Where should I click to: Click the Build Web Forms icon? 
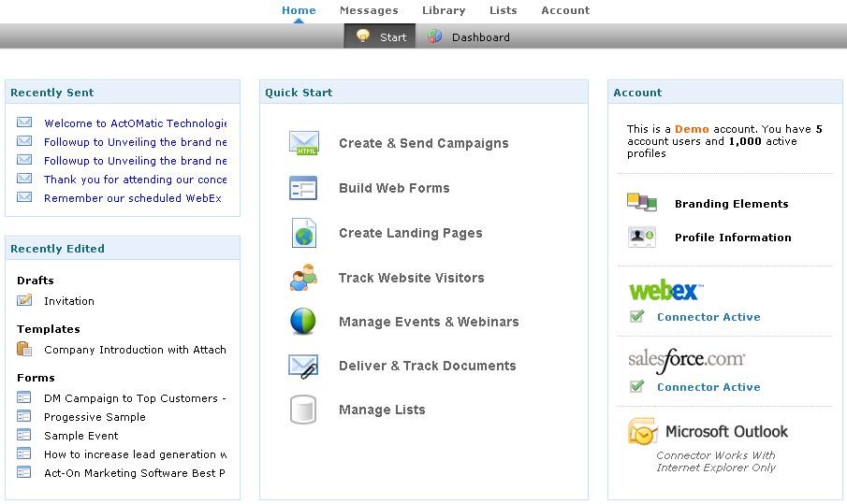point(303,188)
